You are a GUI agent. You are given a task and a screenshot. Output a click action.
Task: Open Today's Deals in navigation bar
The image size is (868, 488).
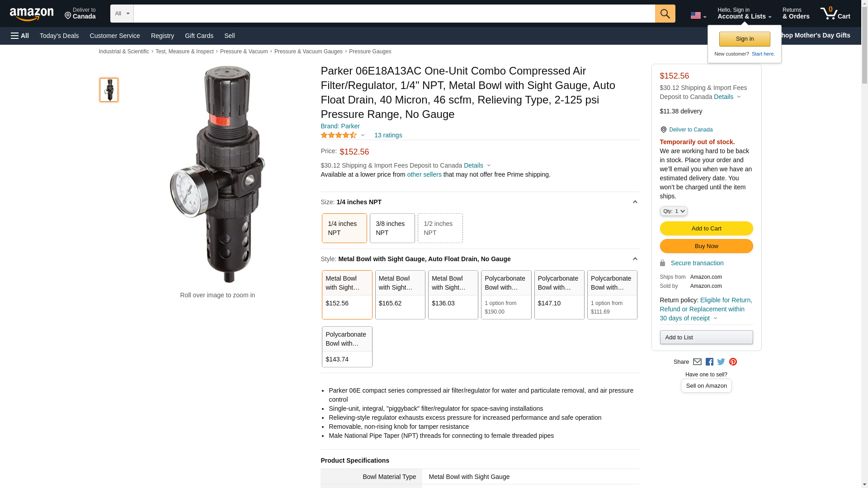click(x=59, y=36)
